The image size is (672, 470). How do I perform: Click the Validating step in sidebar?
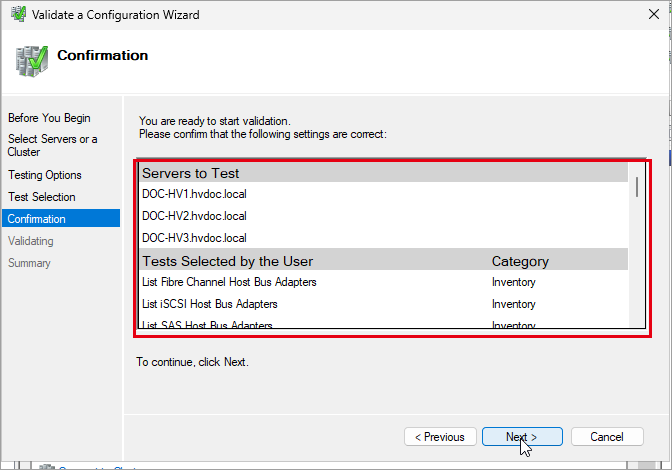click(30, 241)
